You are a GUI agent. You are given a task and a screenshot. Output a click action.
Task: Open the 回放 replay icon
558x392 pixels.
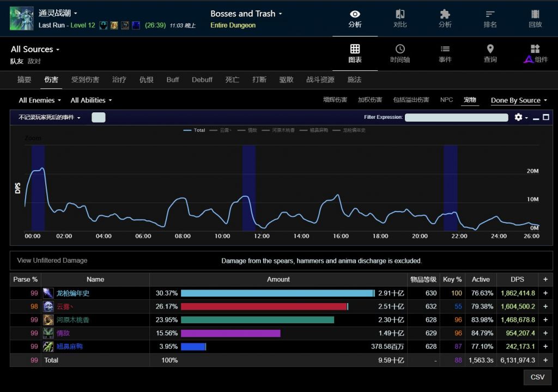pos(535,19)
